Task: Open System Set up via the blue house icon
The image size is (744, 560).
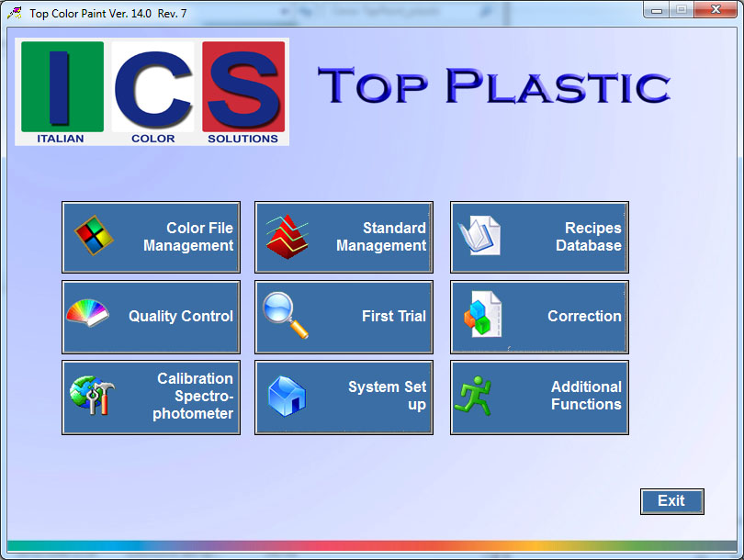Action: click(x=287, y=397)
